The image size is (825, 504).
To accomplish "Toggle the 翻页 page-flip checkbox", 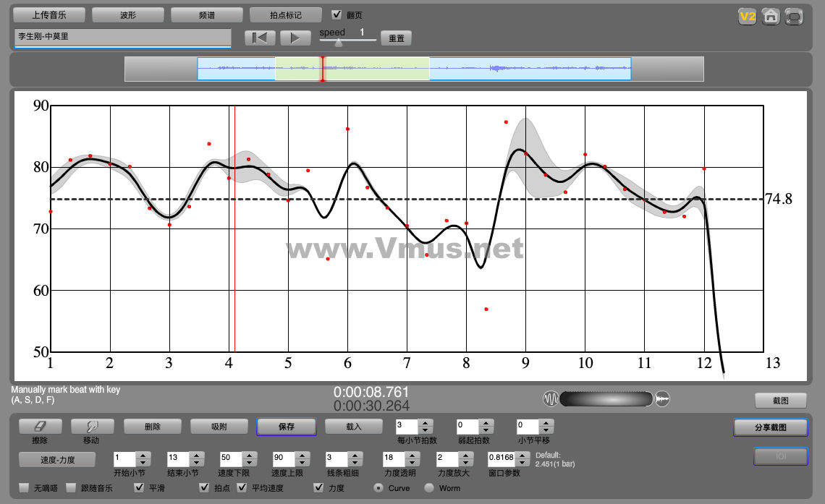I will click(x=337, y=14).
